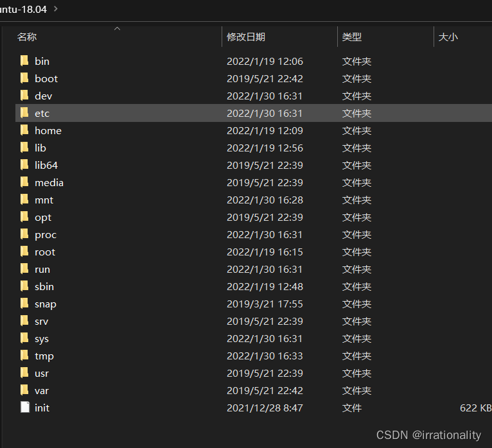Click the usr folder icon

pyautogui.click(x=24, y=373)
